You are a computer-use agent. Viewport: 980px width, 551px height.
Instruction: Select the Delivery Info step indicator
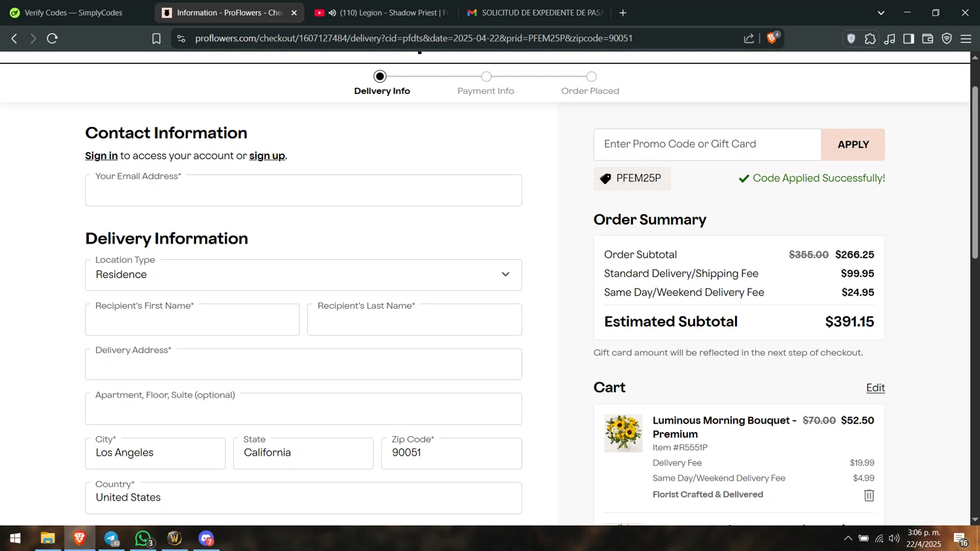[x=380, y=76]
